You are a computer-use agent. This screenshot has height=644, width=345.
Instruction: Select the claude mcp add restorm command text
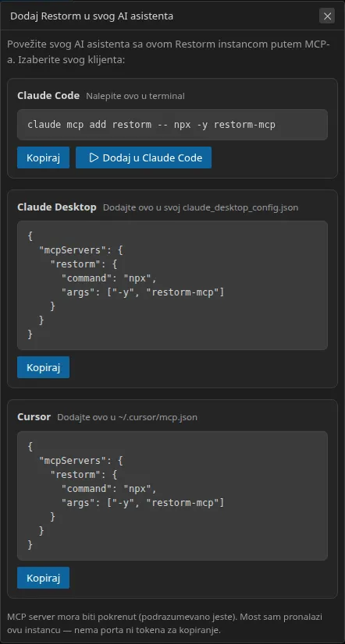[x=151, y=125]
